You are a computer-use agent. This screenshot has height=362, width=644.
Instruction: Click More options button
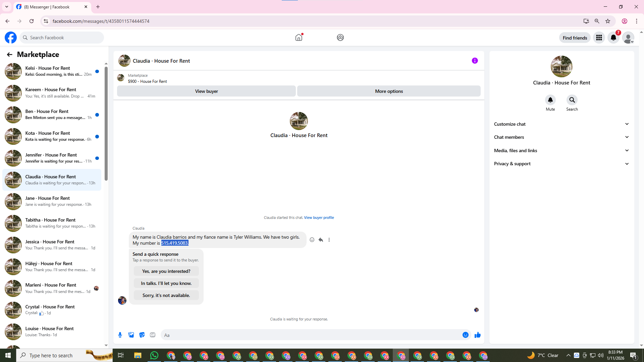pos(389,91)
